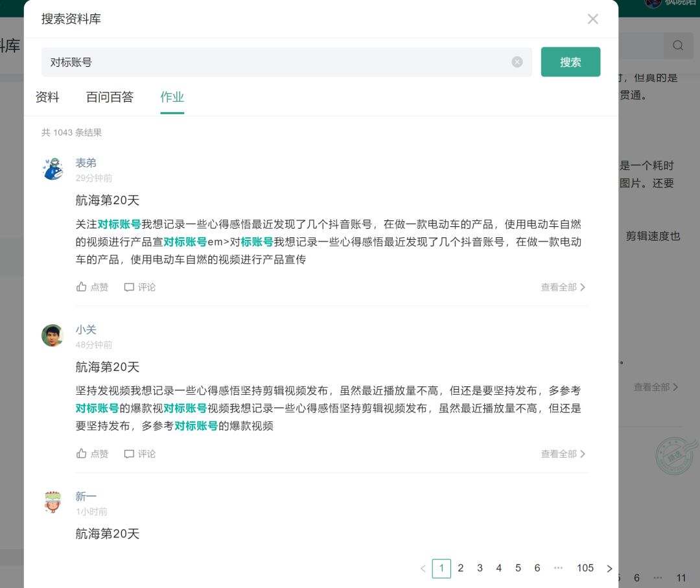
Task: Open 表弟's profile avatar image
Action: click(52, 169)
